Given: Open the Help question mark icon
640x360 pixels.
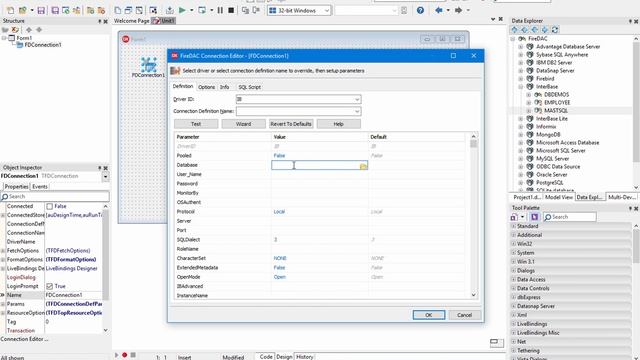Looking at the screenshot, I should coord(420,10).
